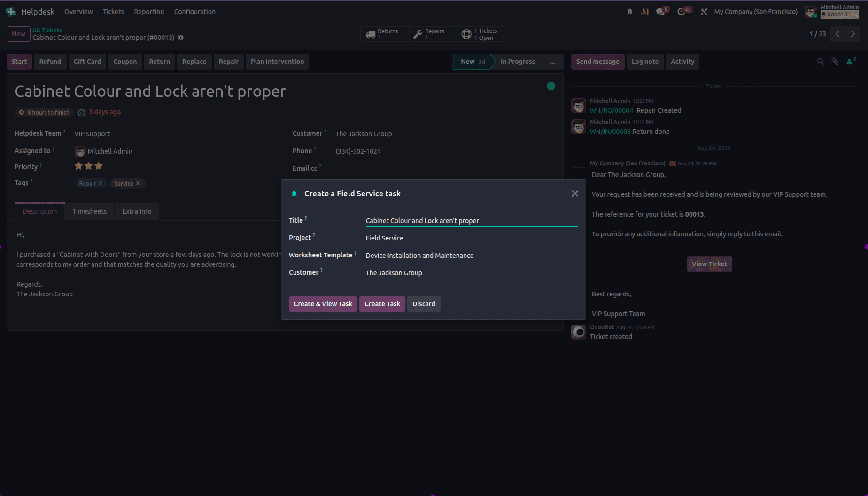Remove the Service tag
The image size is (868, 496).
(x=138, y=183)
